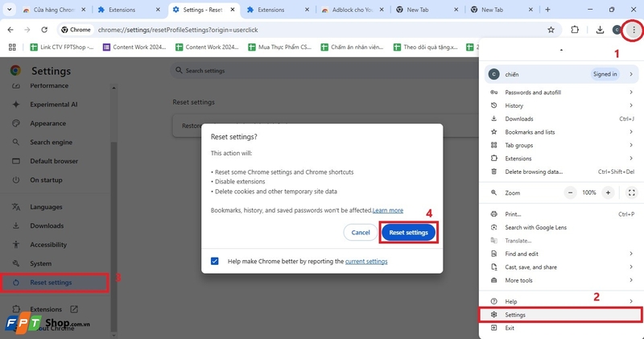
Task: Open Languages settings section
Action: pos(46,207)
